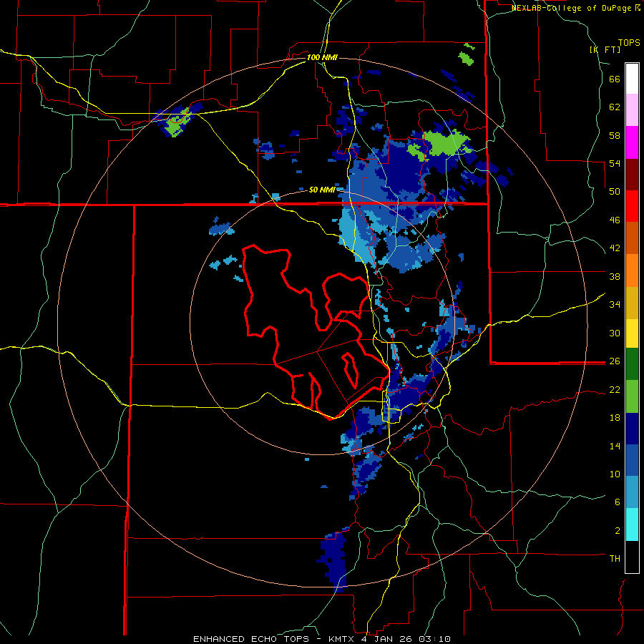Click the 2 value on the legend
Image resolution: width=644 pixels, height=644 pixels.
[x=617, y=531]
